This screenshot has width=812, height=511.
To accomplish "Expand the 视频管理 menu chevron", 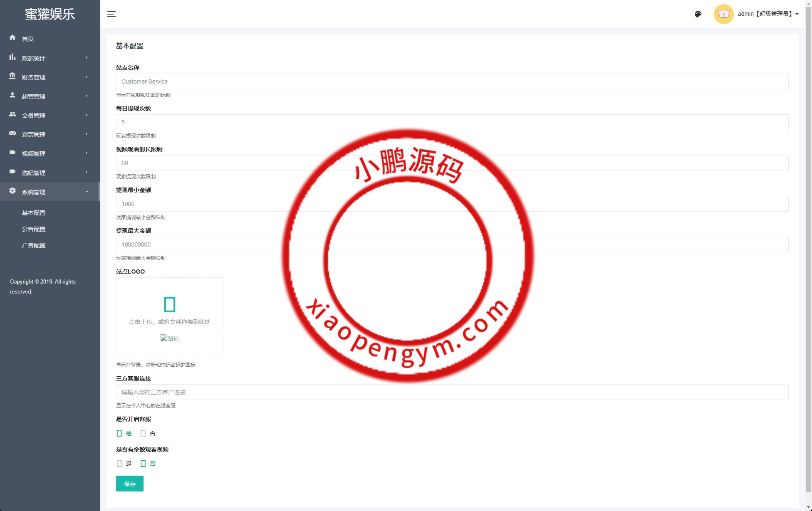I will 87,153.
